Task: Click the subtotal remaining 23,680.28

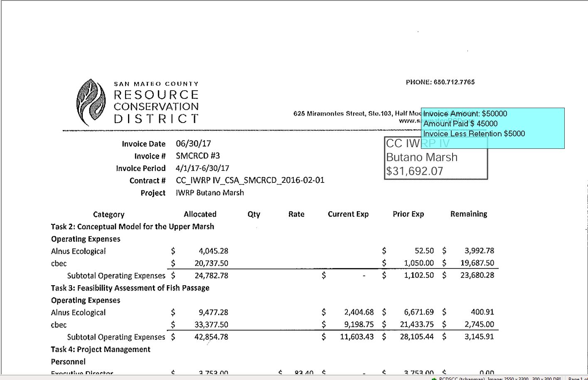Action: (x=477, y=275)
